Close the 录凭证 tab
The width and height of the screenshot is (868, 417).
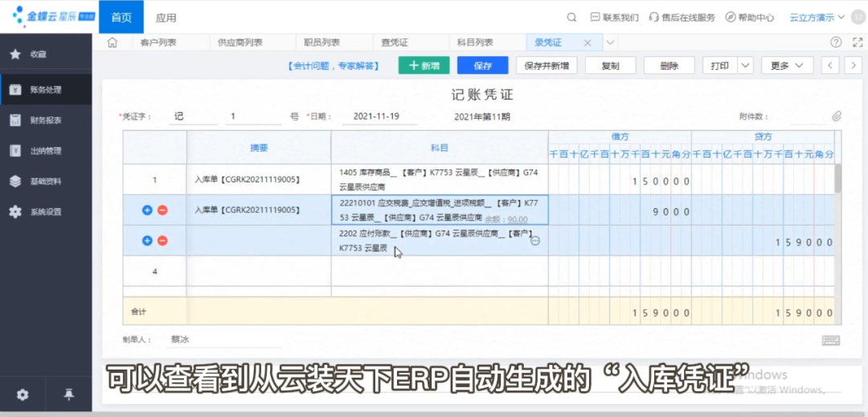pos(588,43)
